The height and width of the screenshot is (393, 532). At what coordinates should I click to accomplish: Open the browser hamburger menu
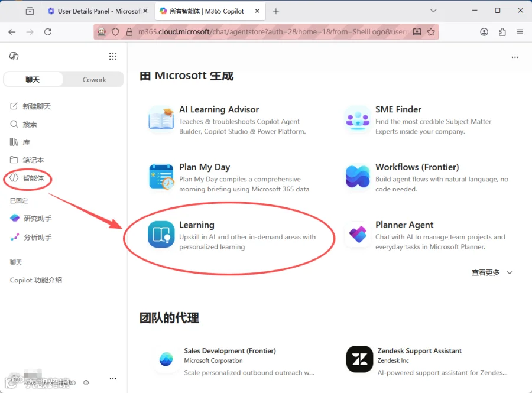click(520, 32)
